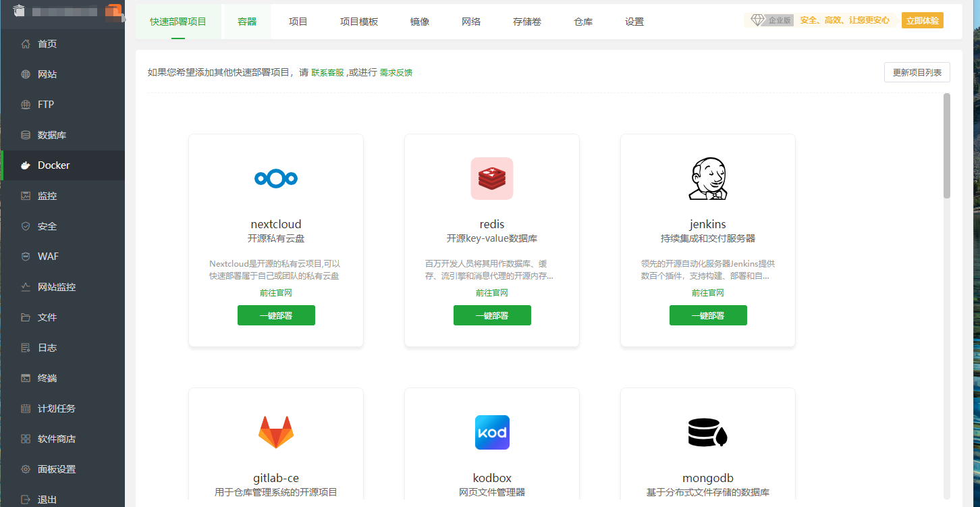Screen dimensions: 980x507
Task: Click the calendar icon beside 计划任务
Action: pos(26,408)
